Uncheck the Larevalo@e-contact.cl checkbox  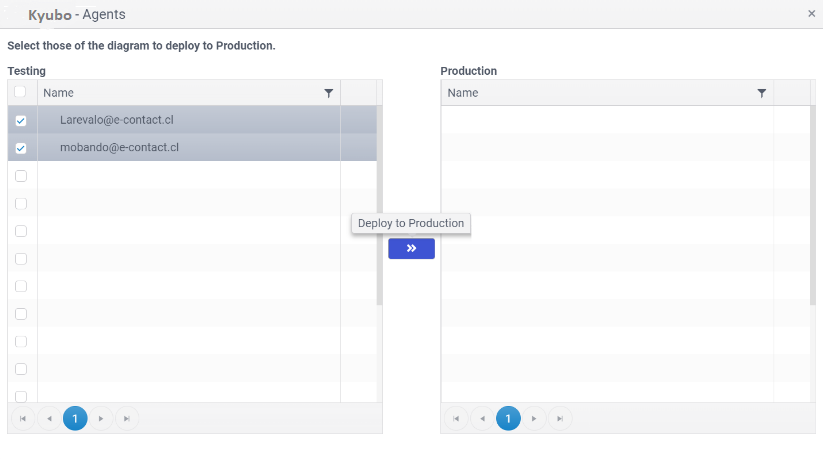[x=21, y=120]
